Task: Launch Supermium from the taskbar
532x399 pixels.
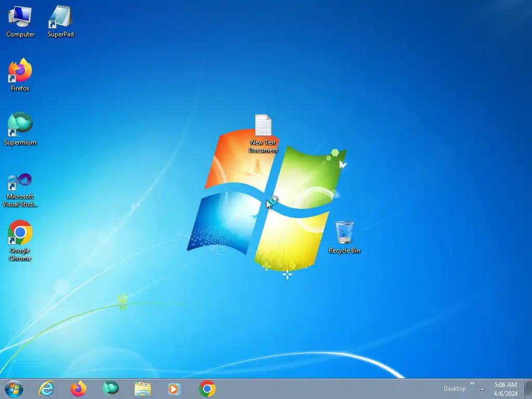Action: [x=111, y=389]
